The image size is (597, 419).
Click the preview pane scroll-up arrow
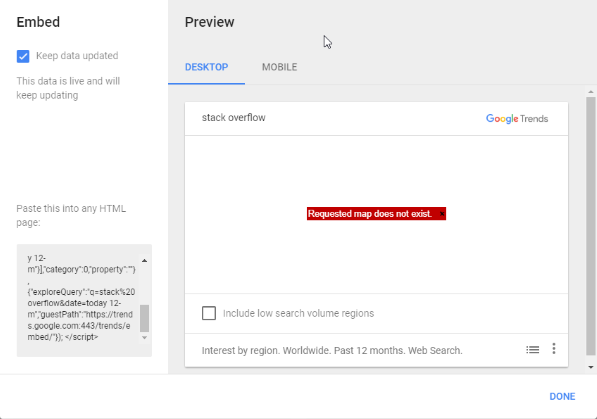coord(591,92)
